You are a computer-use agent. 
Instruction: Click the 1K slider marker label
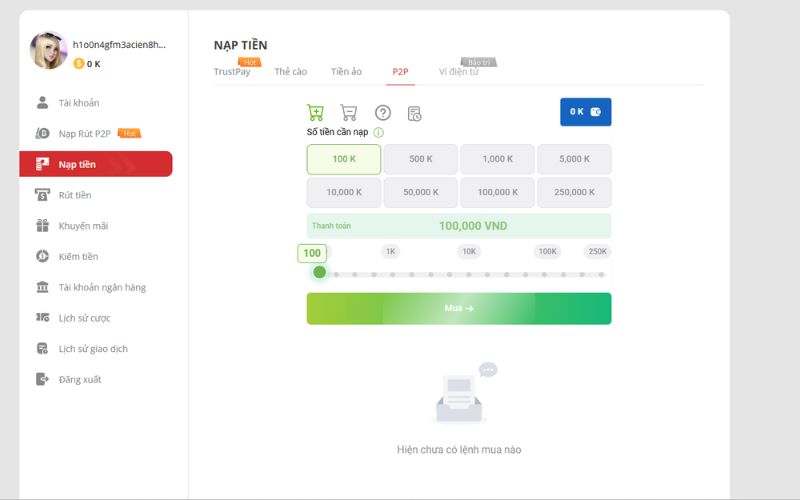click(x=390, y=251)
